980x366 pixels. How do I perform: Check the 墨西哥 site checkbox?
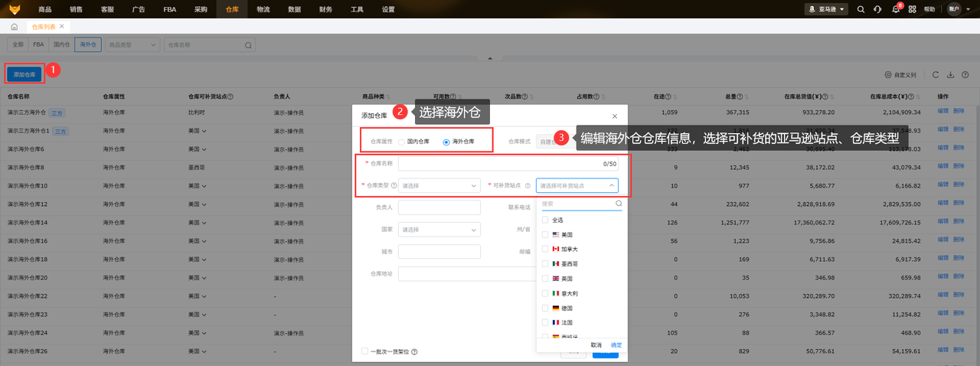pos(545,263)
